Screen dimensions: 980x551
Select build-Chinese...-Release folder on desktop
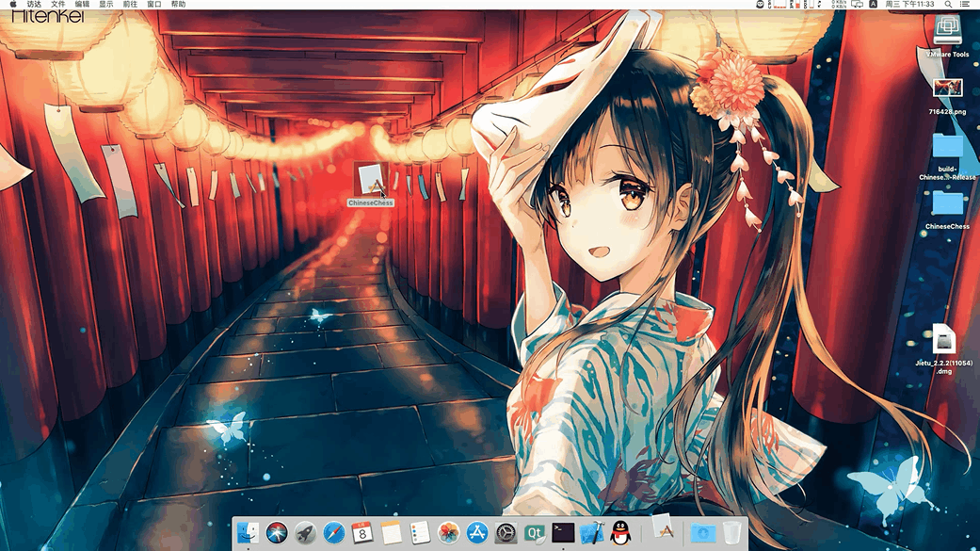947,156
